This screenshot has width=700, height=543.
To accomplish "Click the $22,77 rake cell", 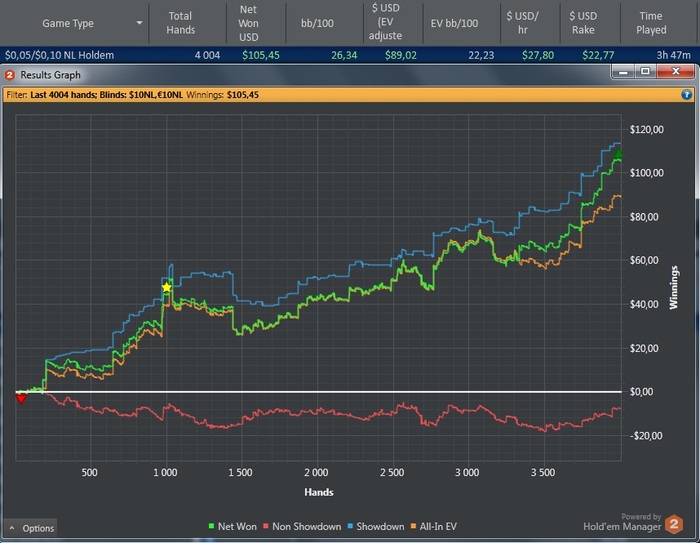I will [x=598, y=55].
